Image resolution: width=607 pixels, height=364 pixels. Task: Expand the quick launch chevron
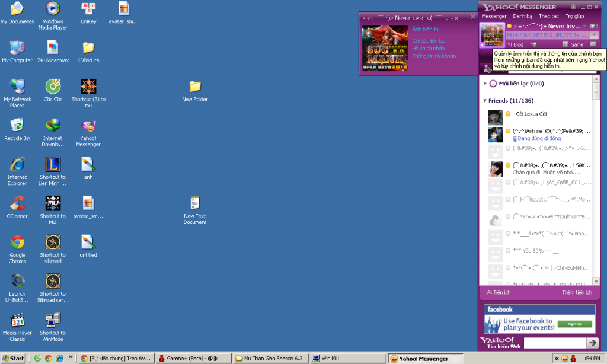[x=71, y=357]
